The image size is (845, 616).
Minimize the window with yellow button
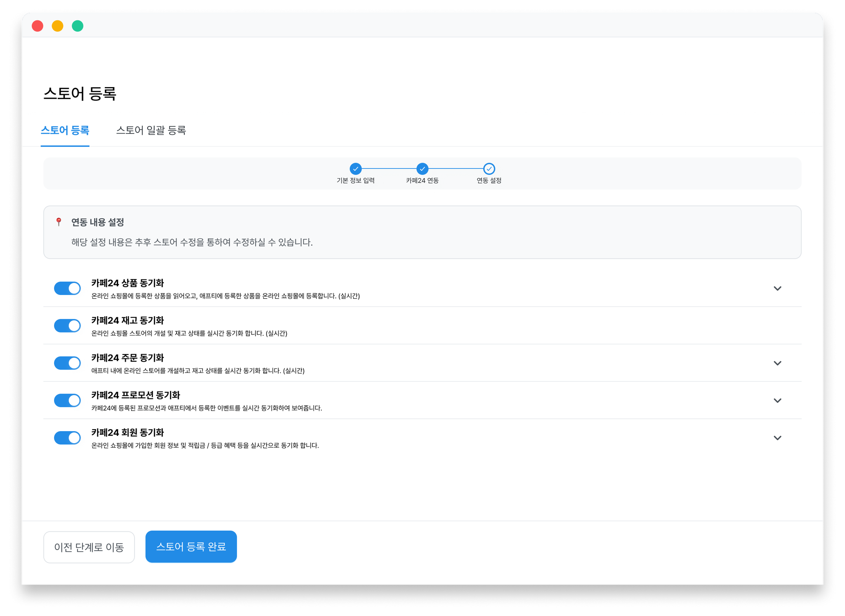(x=57, y=26)
